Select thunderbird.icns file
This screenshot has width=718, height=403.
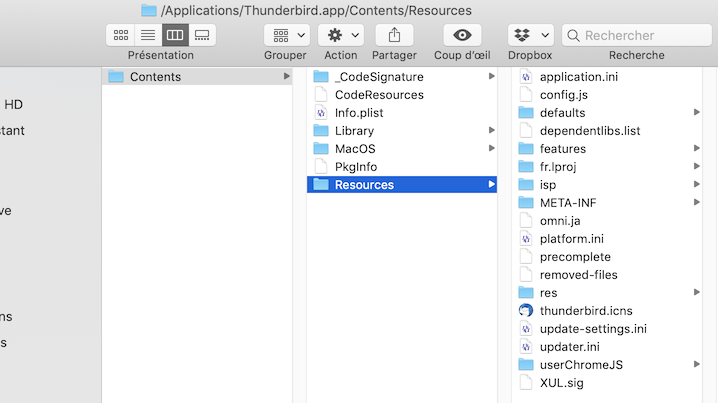[x=607, y=311]
